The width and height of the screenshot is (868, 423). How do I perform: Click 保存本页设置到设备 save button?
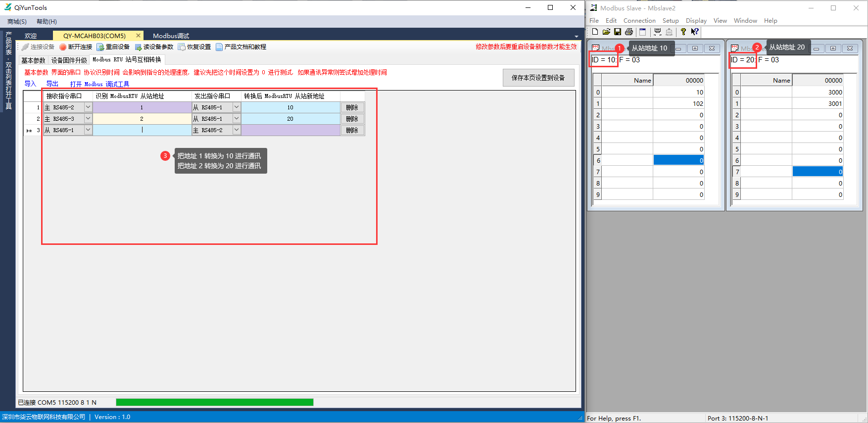[x=538, y=78]
